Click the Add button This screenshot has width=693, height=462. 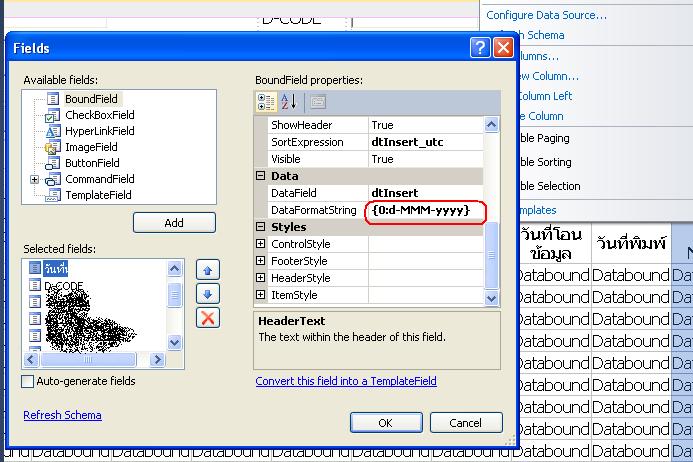pyautogui.click(x=174, y=223)
